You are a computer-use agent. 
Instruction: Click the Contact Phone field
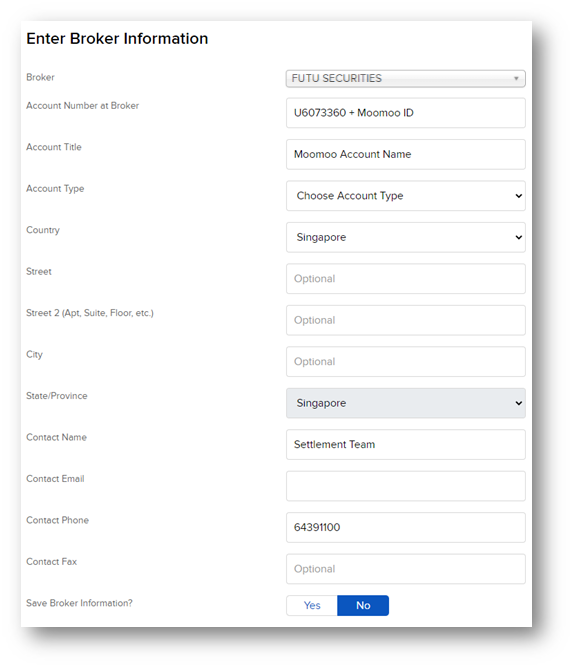(x=405, y=527)
